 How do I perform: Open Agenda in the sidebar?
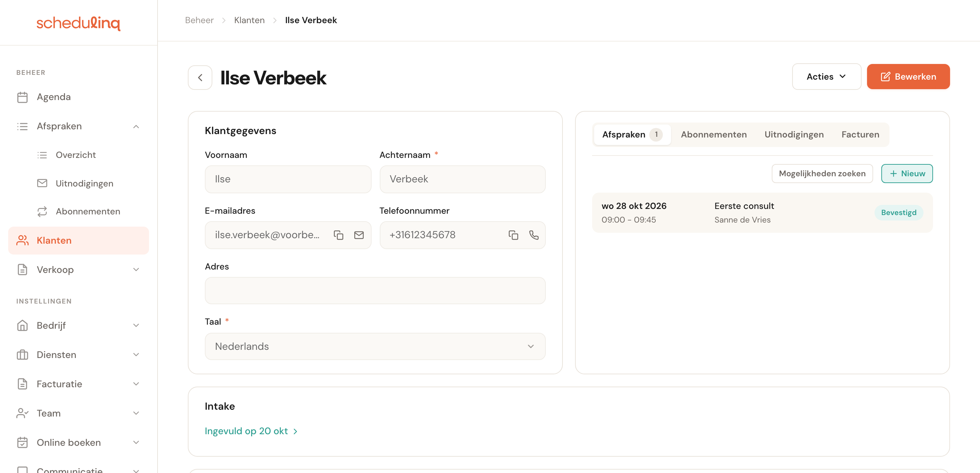coord(78,97)
